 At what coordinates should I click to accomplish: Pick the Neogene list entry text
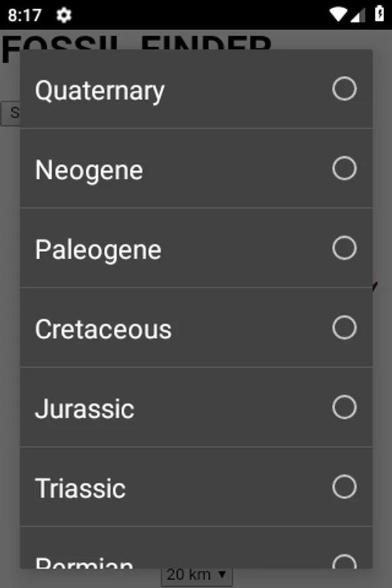pyautogui.click(x=89, y=170)
